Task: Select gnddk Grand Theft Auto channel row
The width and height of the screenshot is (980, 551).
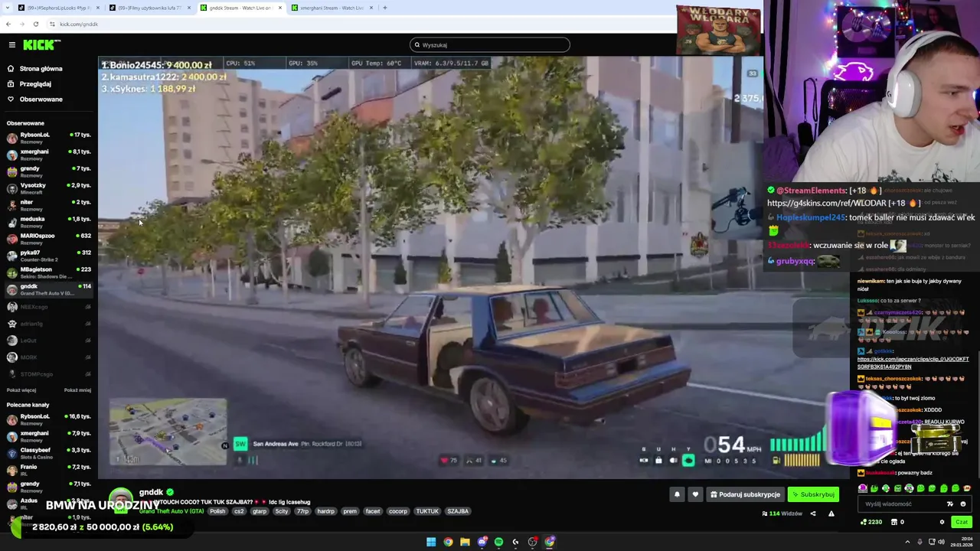Action: (48, 289)
